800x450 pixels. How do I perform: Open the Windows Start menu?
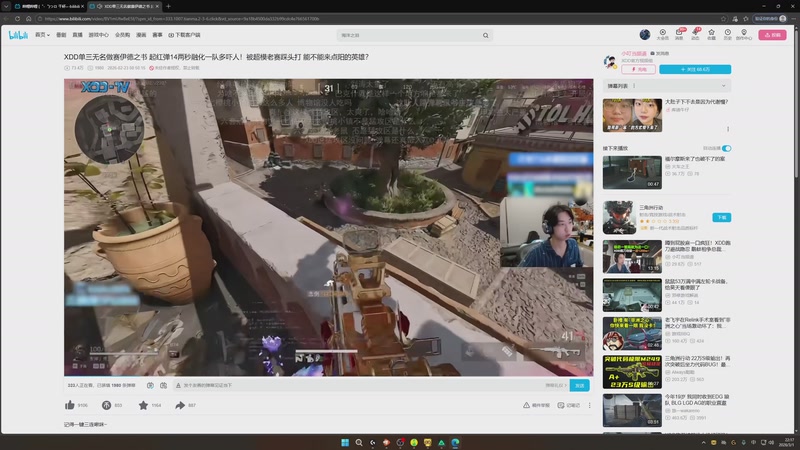click(345, 442)
